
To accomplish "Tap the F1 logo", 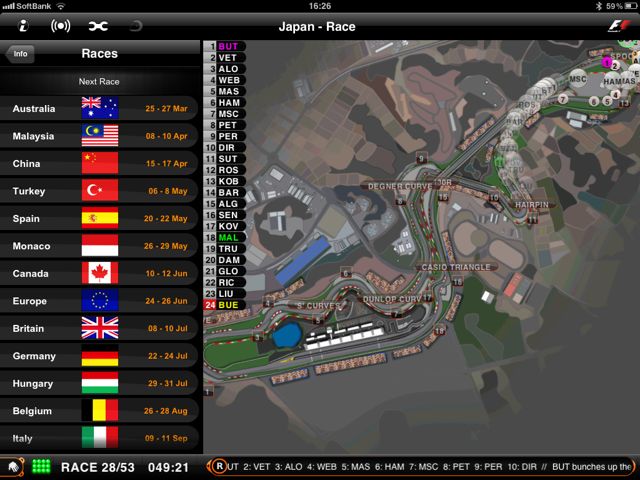I will point(619,26).
